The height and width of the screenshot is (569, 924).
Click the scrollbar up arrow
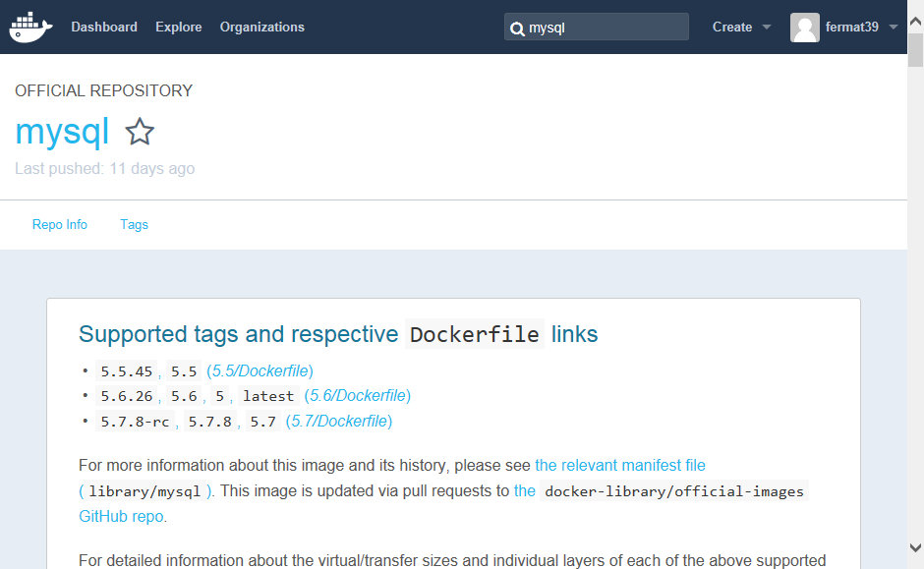click(x=916, y=22)
